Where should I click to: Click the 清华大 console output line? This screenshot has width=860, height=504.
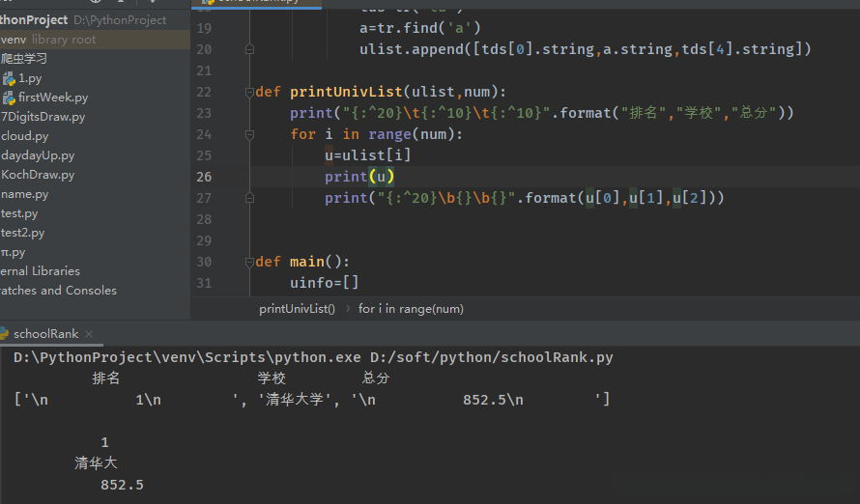(96, 463)
